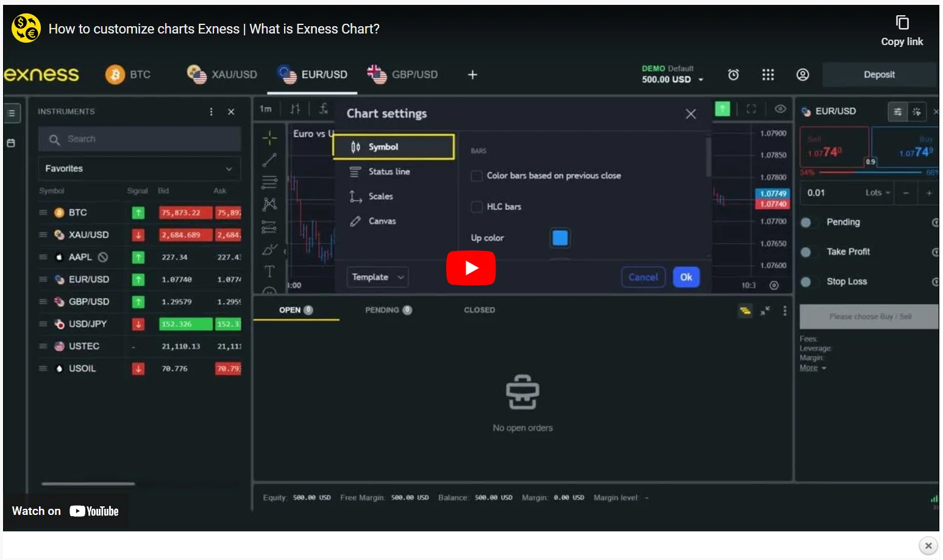The height and width of the screenshot is (560, 943).
Task: Add a new instrument tab with plus
Action: tap(472, 74)
